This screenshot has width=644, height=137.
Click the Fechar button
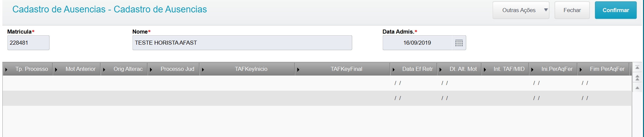click(x=572, y=10)
